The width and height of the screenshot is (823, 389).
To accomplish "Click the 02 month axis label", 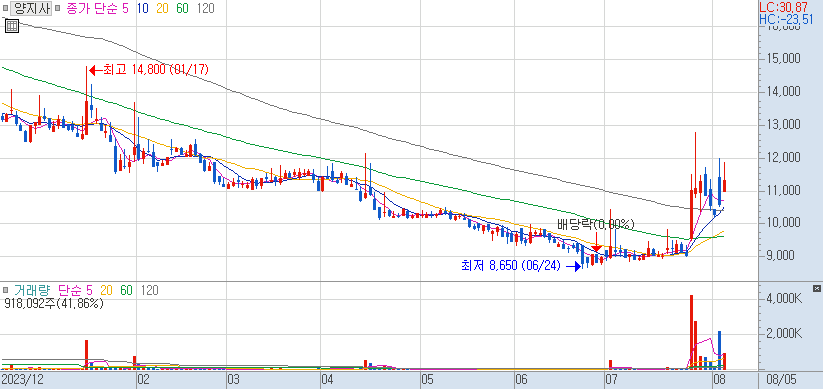I will coord(143,379).
